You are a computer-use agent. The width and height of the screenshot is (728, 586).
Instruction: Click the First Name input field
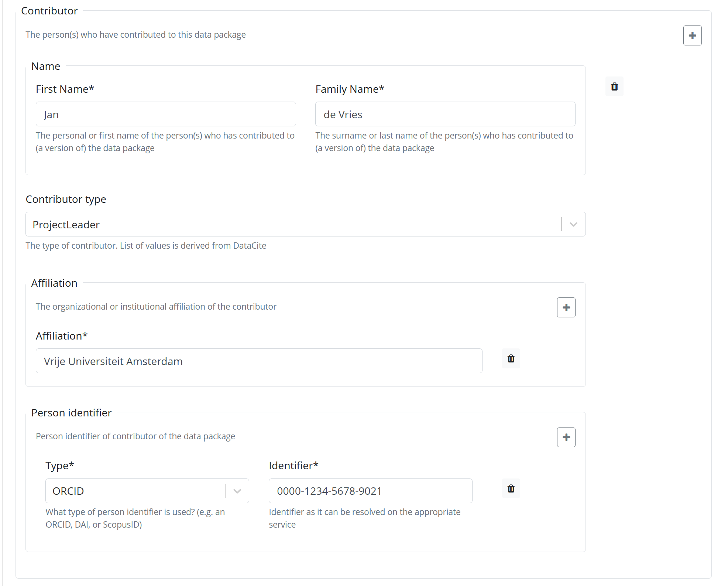point(165,114)
